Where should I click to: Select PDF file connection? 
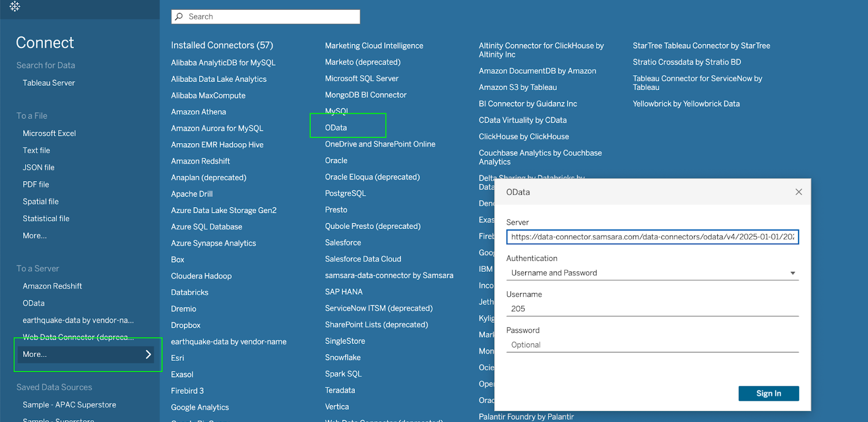point(36,184)
